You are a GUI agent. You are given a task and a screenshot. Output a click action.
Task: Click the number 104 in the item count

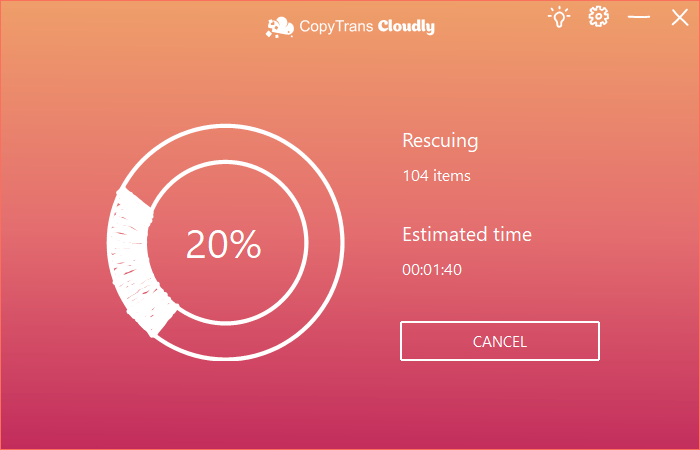pos(415,176)
